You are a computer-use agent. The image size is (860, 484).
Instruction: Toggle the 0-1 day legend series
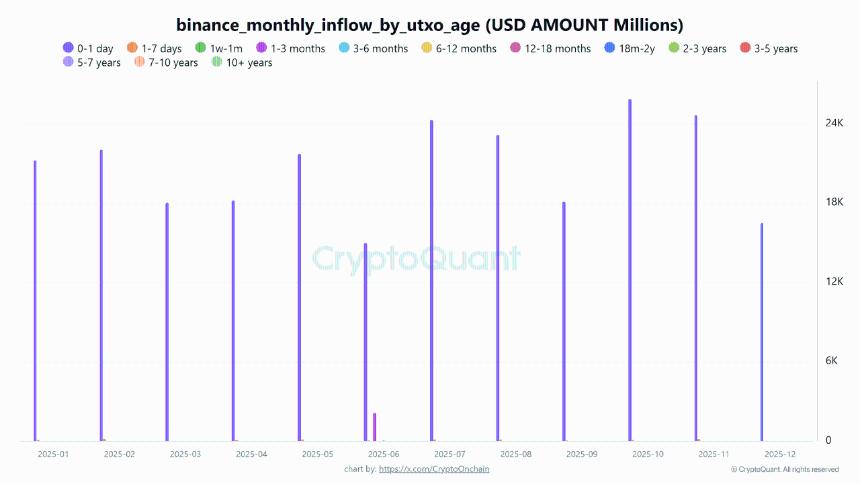(67, 48)
